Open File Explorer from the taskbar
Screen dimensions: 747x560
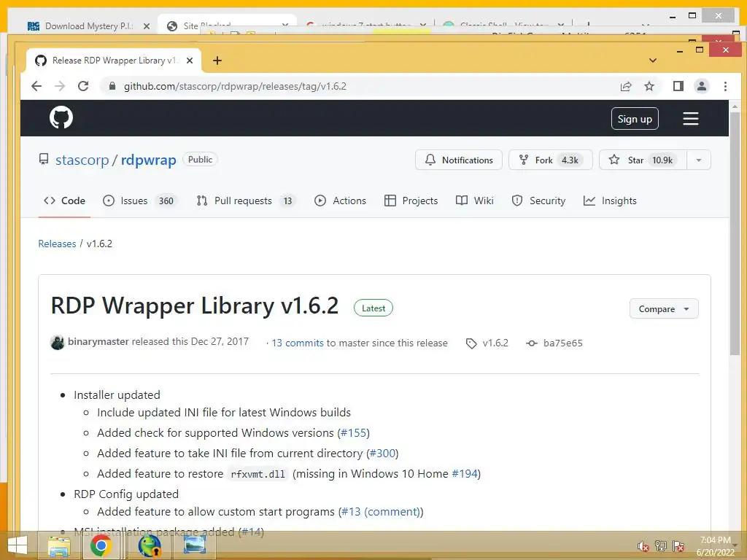click(59, 545)
